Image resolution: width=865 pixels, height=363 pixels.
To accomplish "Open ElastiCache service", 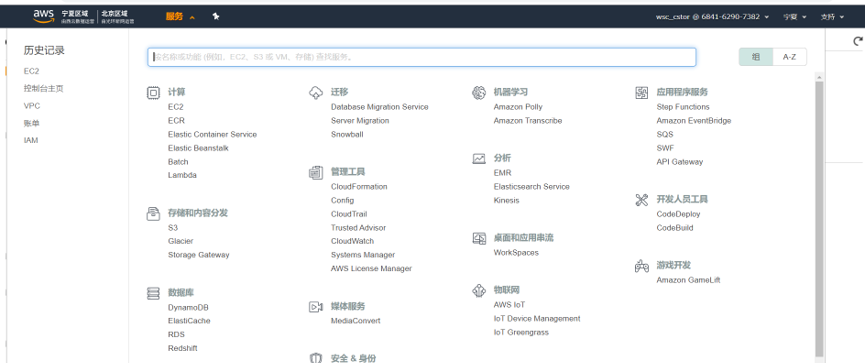I will point(189,321).
